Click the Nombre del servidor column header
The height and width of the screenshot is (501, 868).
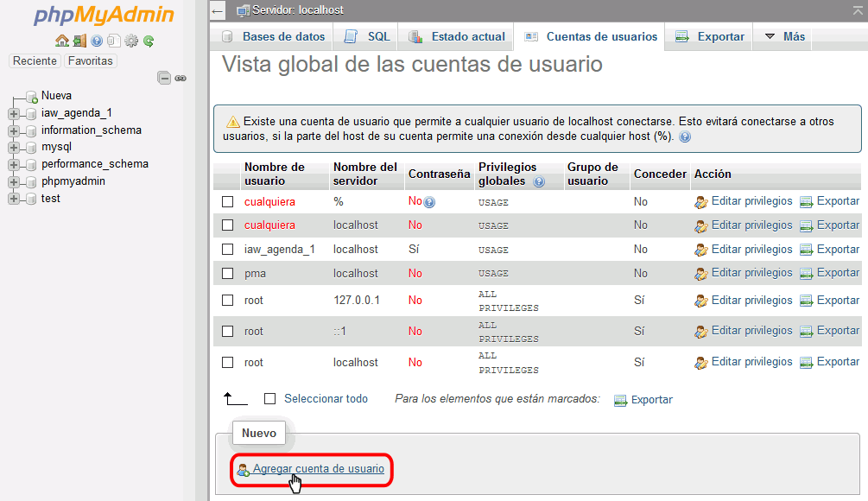(x=365, y=174)
